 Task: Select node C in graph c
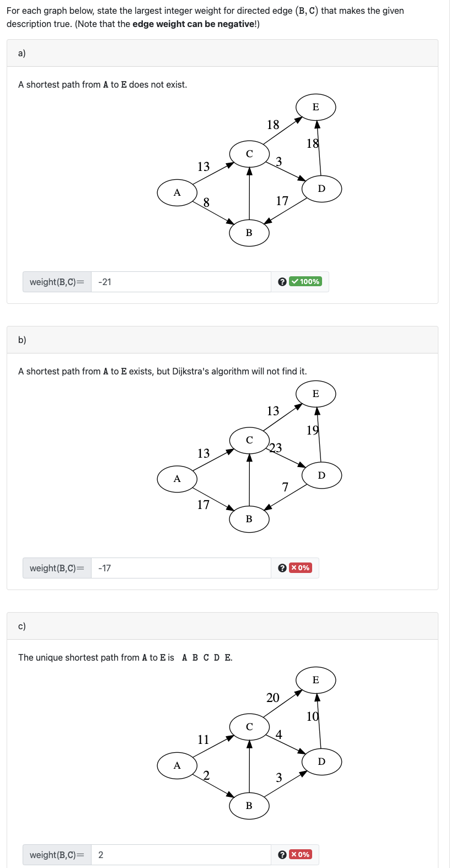[249, 727]
